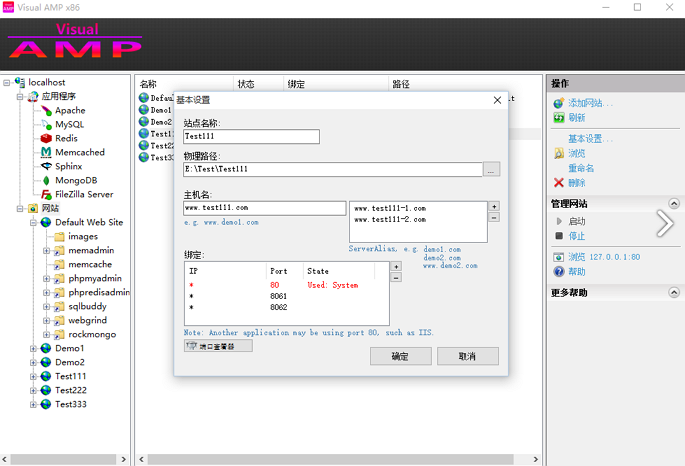Click the memcache folder icon
Viewport: 685px width, 466px height.
59,264
